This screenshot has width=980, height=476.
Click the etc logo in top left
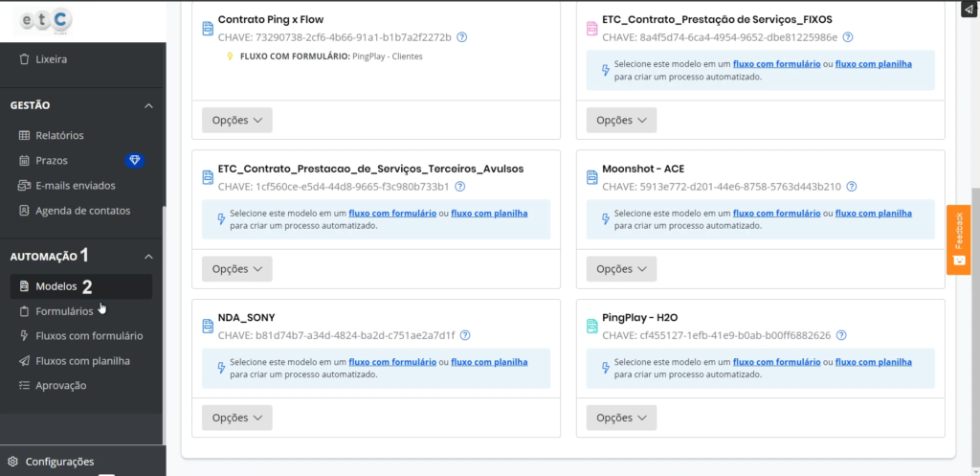[48, 20]
